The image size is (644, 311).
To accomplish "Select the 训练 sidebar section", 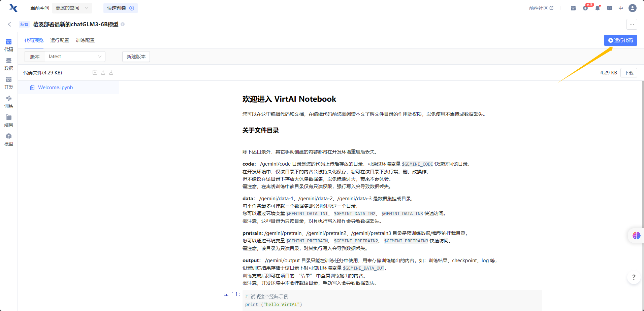I will pos(9,102).
